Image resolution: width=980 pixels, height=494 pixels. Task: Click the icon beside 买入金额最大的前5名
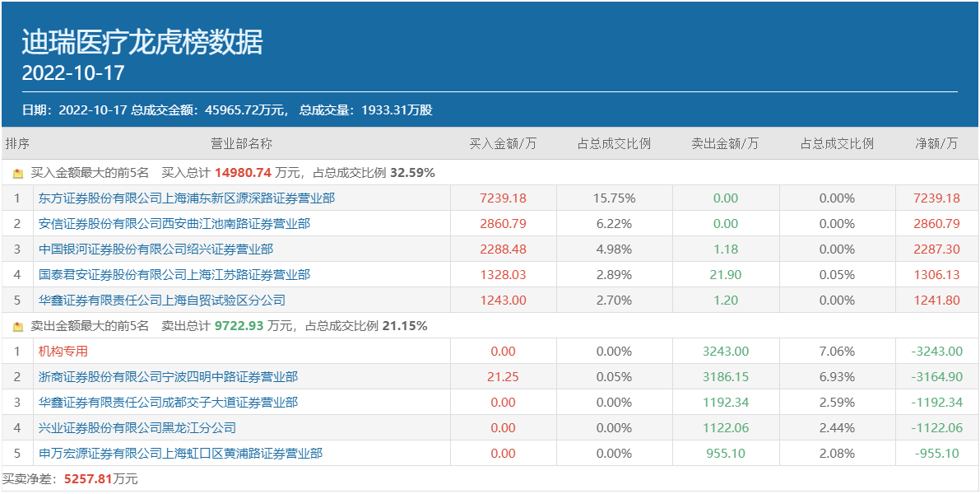18,174
